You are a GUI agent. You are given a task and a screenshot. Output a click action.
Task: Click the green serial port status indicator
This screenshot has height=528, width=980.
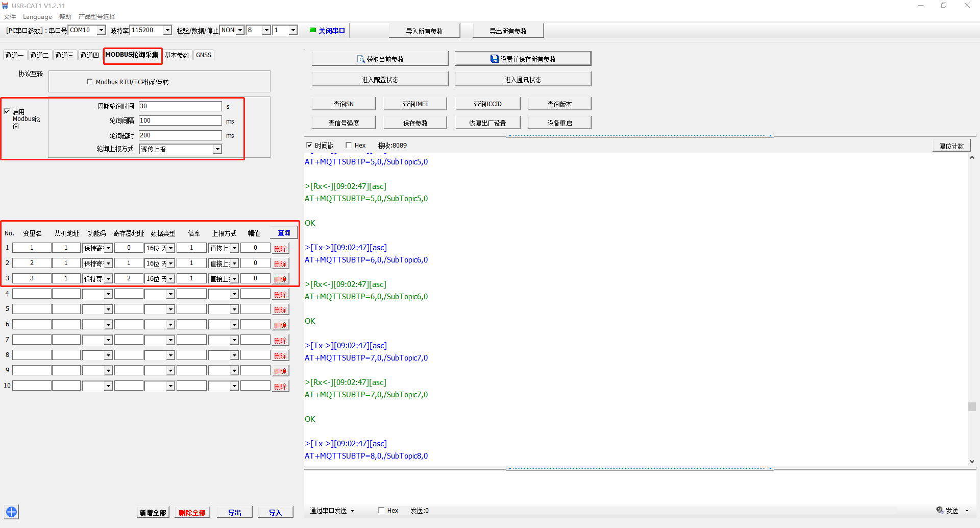pos(313,30)
